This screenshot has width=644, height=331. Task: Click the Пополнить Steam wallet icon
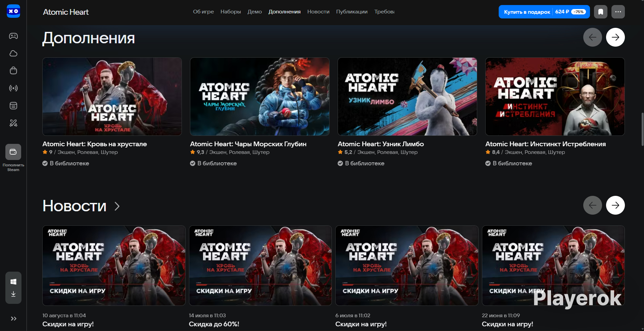click(13, 152)
